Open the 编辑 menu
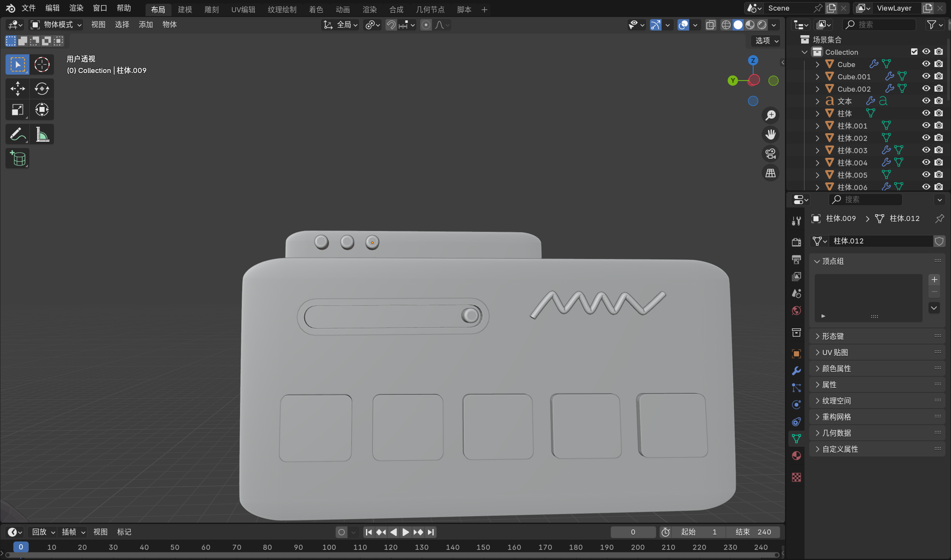This screenshot has height=560, width=951. pos(52,8)
